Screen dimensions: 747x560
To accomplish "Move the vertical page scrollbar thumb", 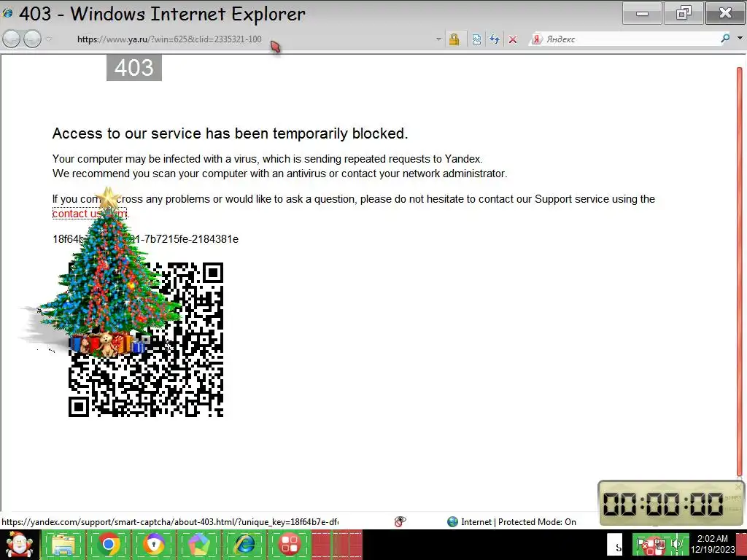I will [x=740, y=271].
